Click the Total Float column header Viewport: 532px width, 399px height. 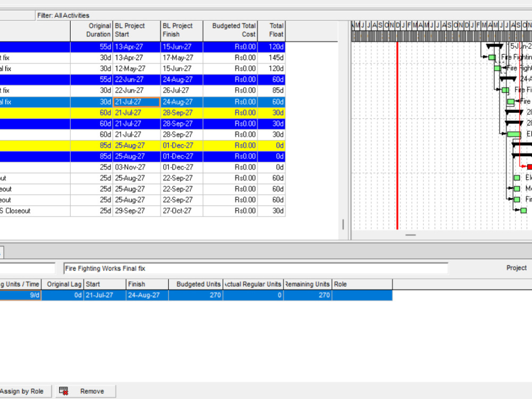pos(271,30)
